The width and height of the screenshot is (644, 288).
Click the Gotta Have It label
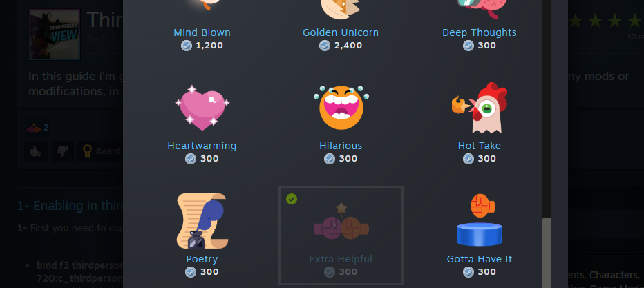(x=480, y=259)
